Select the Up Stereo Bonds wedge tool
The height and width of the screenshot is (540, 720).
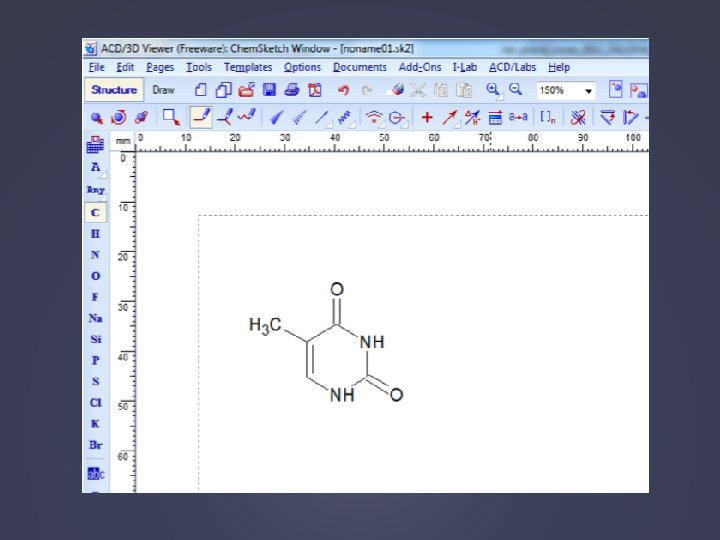click(276, 118)
